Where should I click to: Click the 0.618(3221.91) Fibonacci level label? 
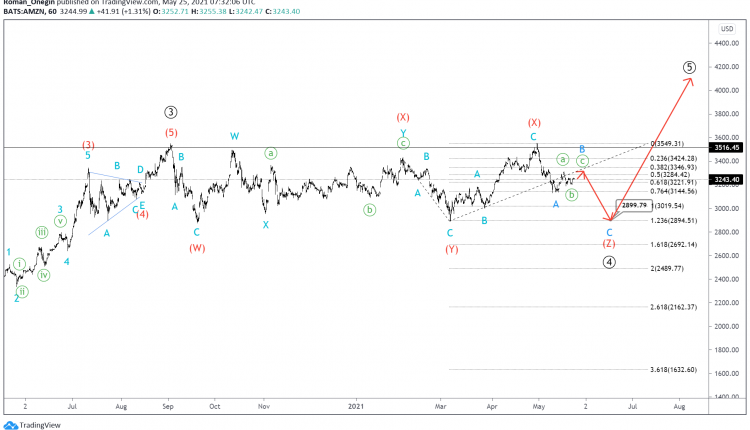(673, 183)
